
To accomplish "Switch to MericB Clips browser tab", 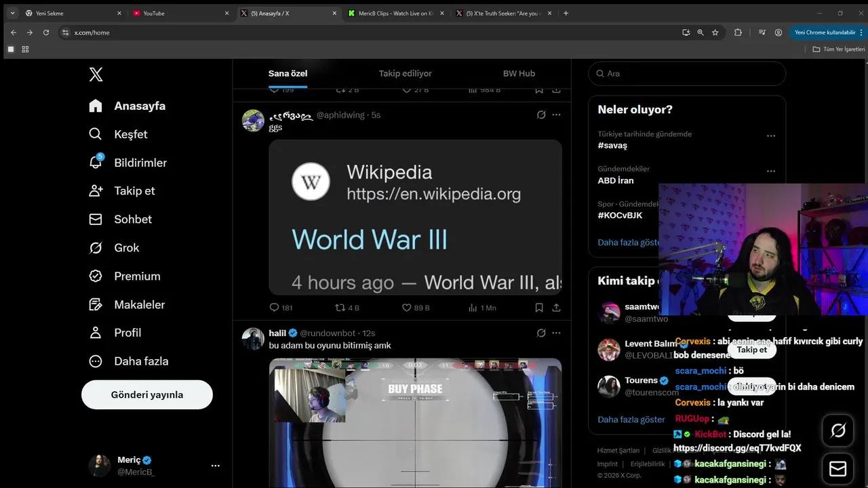I will point(396,13).
